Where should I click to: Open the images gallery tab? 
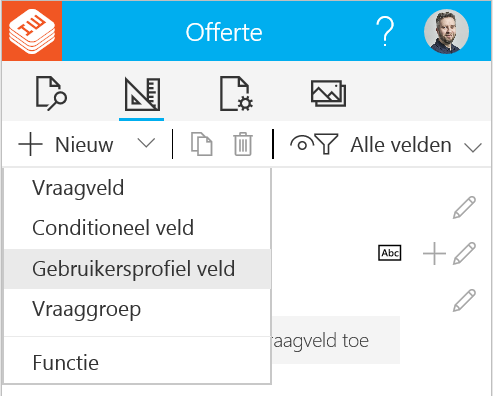[x=328, y=93]
